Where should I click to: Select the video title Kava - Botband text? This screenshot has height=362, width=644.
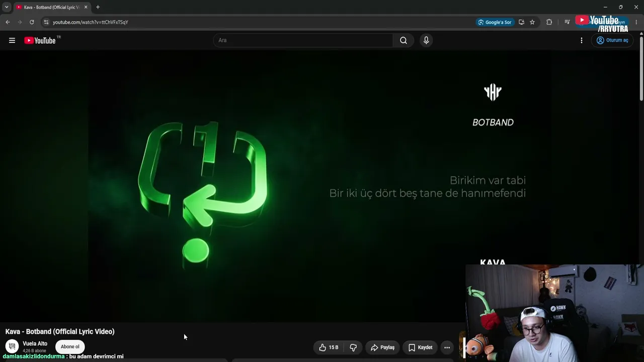pyautogui.click(x=60, y=331)
